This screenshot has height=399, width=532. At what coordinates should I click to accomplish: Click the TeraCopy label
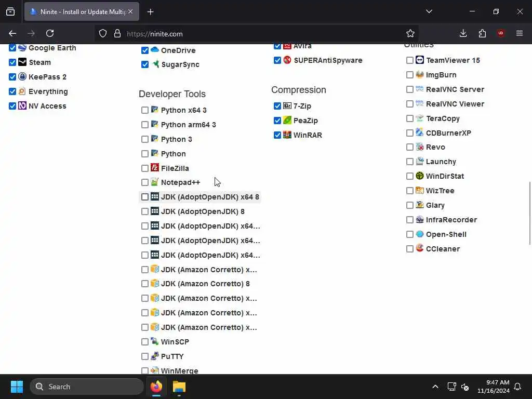[x=443, y=118]
